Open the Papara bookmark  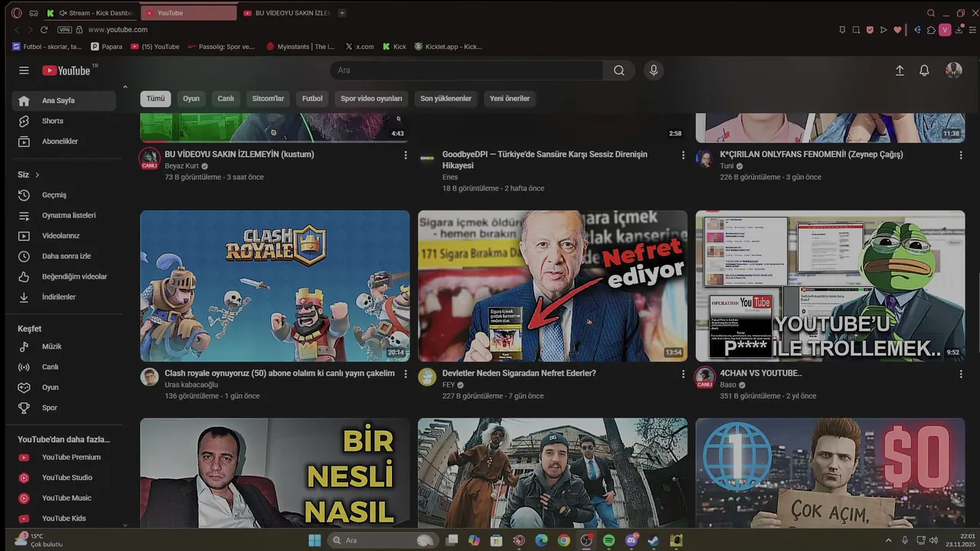pyautogui.click(x=106, y=47)
